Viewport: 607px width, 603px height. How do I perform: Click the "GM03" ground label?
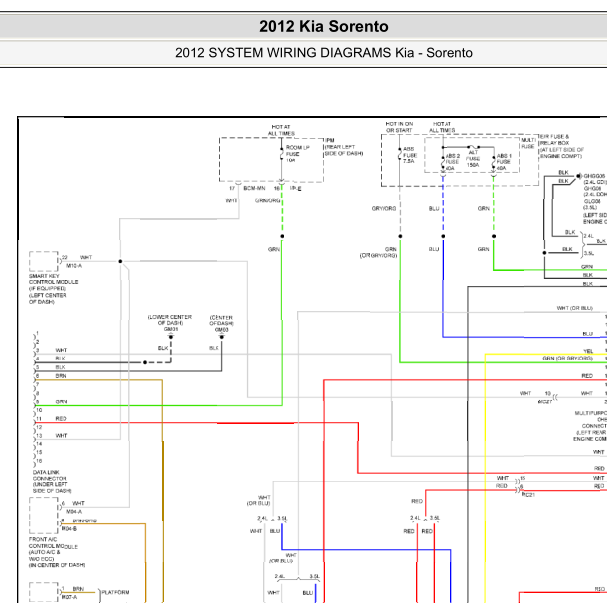tap(221, 330)
